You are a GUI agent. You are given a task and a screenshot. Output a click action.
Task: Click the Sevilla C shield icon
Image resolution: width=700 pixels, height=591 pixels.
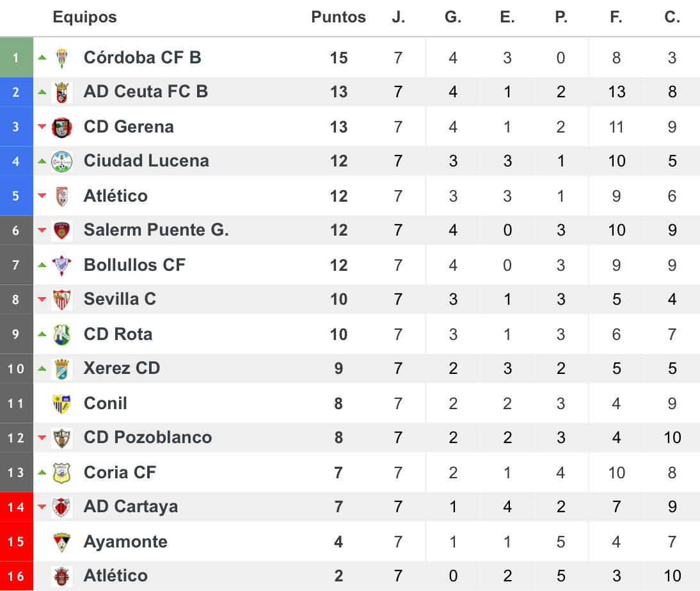(61, 300)
